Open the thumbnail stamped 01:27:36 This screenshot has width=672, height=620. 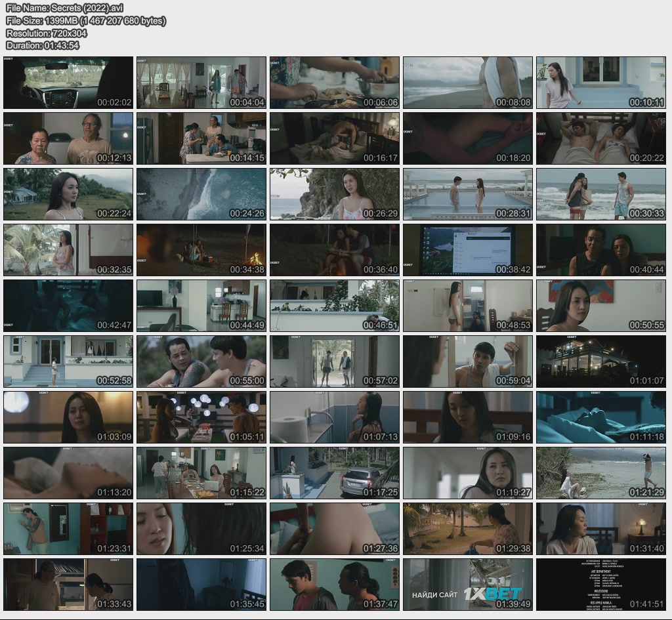click(335, 529)
